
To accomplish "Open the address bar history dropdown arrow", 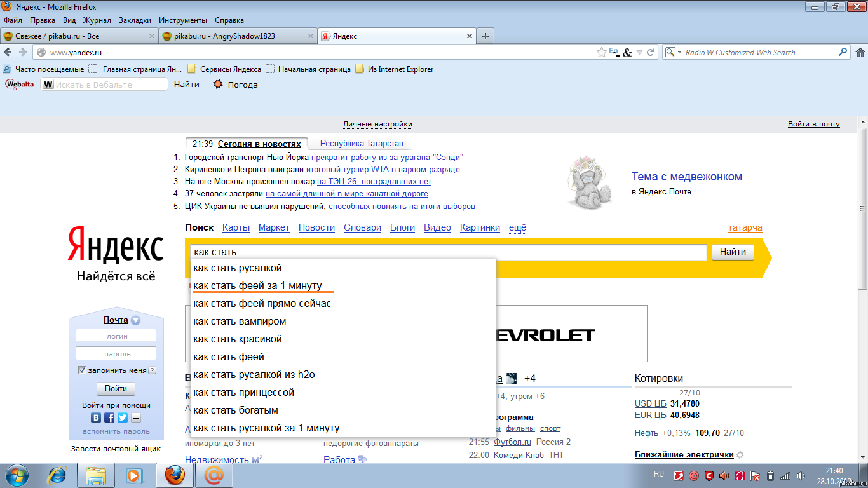I will click(639, 53).
